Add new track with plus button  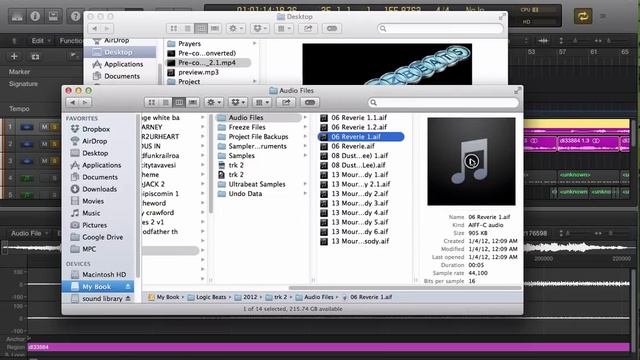point(14,56)
